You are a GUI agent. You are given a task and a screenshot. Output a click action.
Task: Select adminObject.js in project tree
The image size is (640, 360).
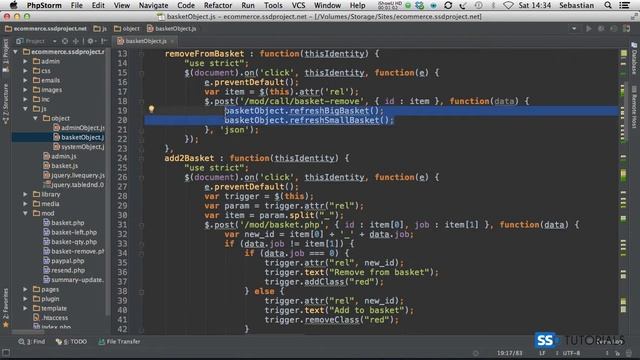[79, 128]
